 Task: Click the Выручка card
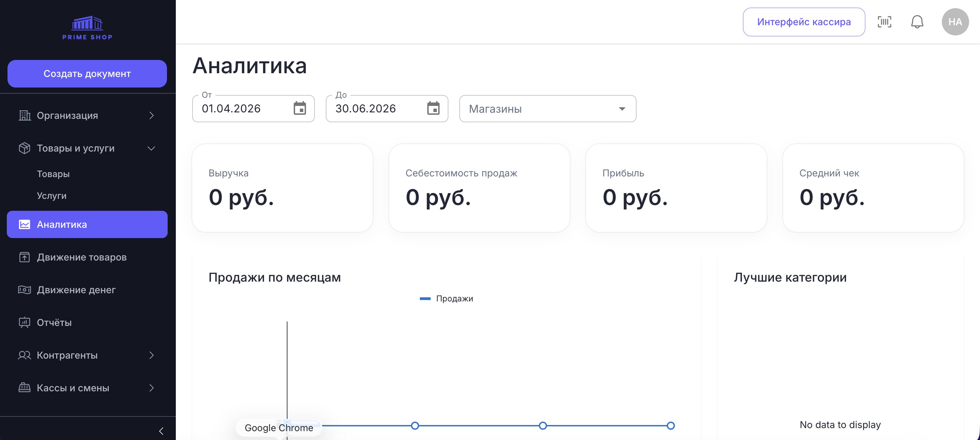click(x=282, y=188)
